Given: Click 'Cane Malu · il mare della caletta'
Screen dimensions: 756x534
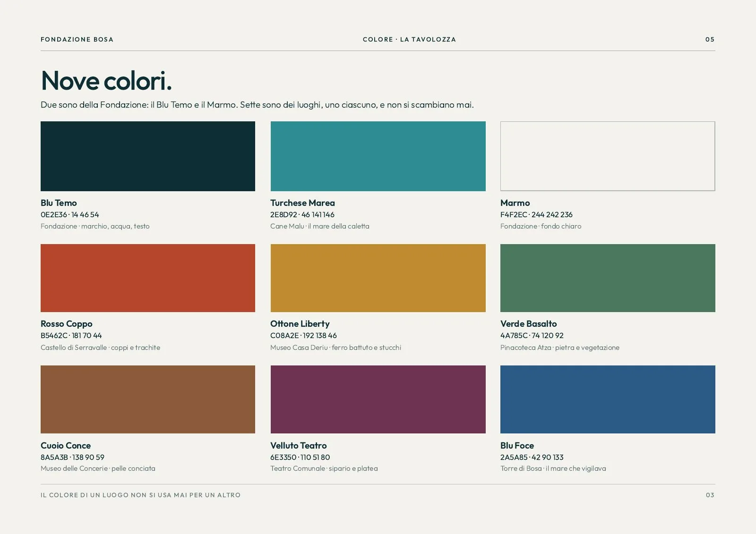Looking at the screenshot, I should [x=320, y=226].
